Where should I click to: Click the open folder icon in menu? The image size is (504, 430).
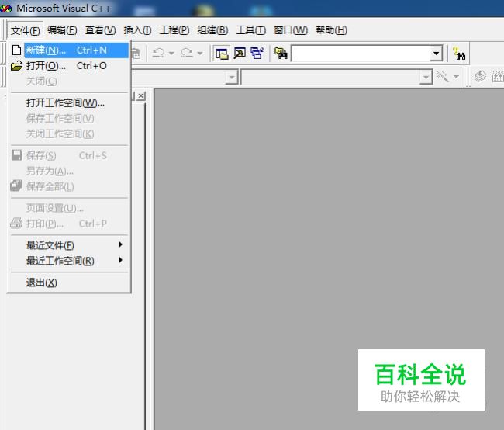pyautogui.click(x=16, y=66)
